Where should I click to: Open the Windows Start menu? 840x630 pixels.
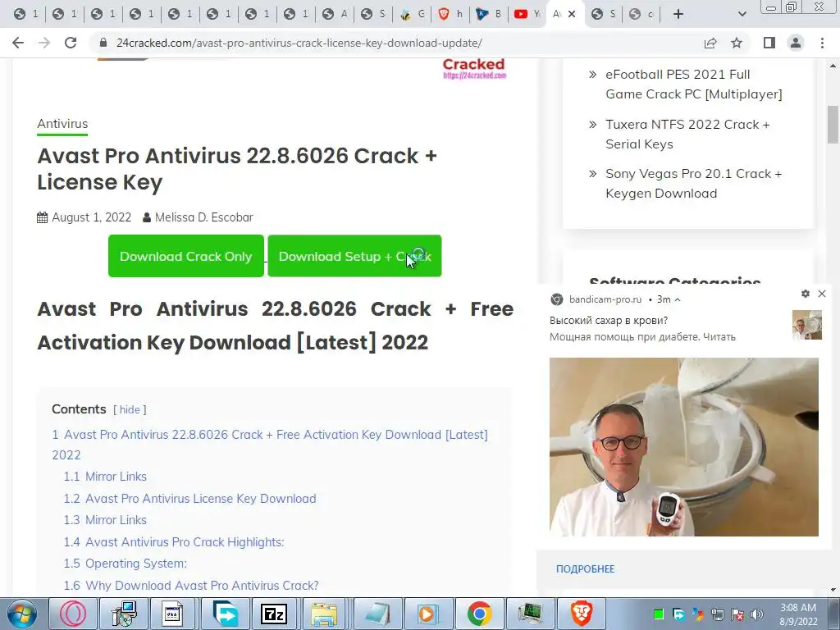click(x=21, y=614)
